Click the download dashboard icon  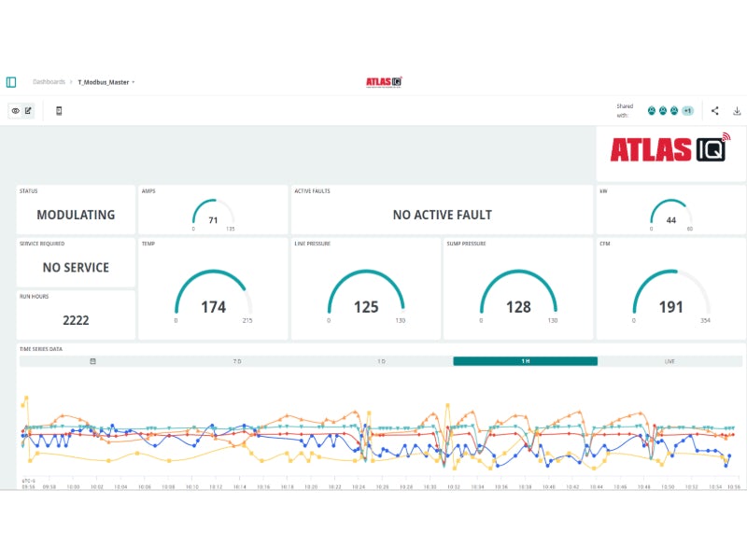(737, 111)
